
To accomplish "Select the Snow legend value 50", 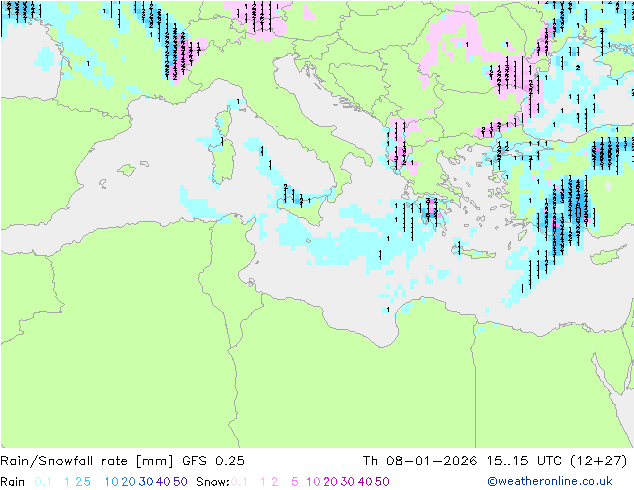I will [x=382, y=482].
